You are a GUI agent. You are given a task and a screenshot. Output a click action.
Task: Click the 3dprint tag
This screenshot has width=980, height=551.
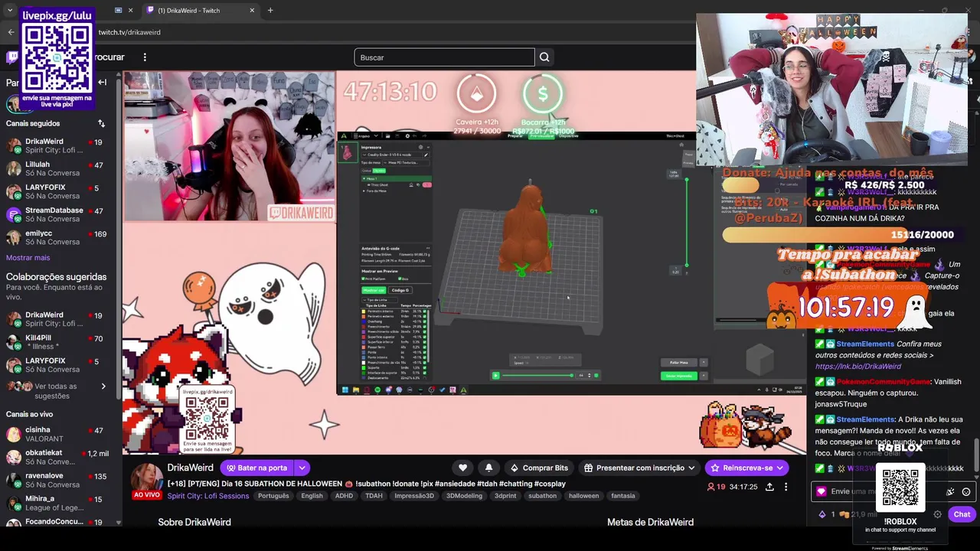[505, 496]
